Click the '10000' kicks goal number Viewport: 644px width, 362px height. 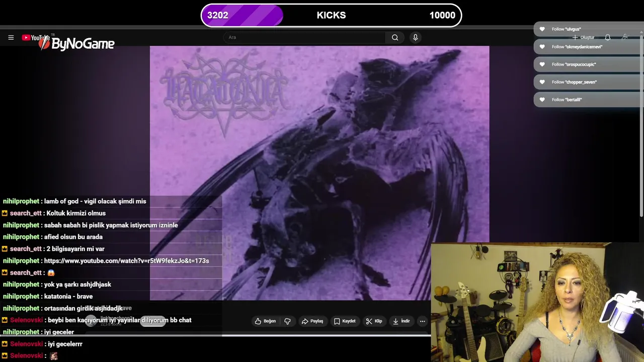tap(442, 15)
